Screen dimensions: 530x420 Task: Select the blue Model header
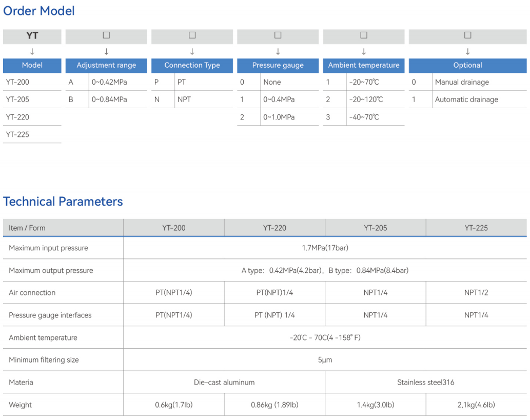(x=32, y=65)
